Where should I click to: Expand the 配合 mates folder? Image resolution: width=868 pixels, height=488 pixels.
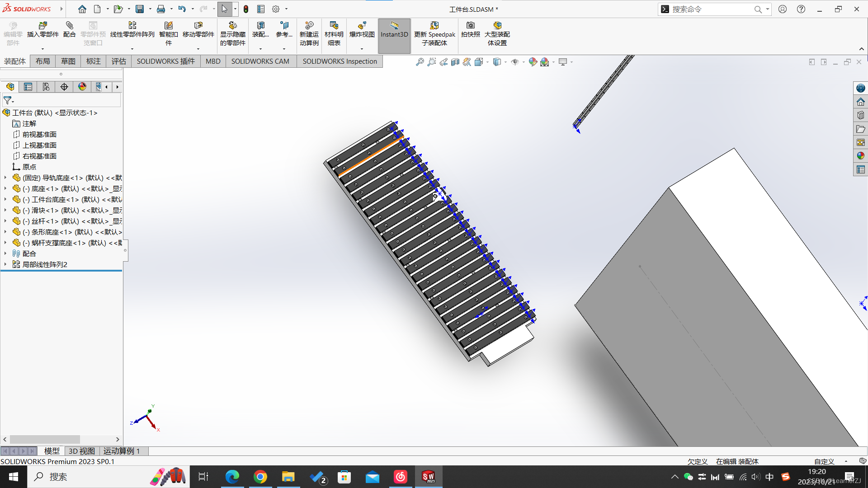[5, 253]
